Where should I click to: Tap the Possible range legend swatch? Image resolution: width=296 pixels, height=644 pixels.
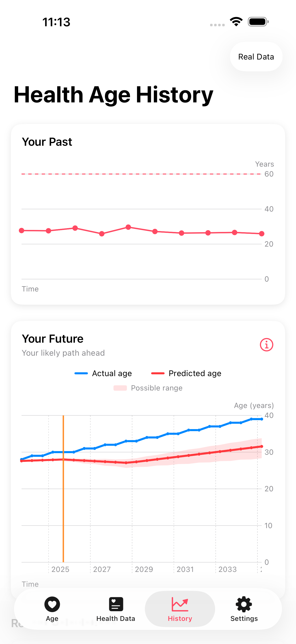[120, 388]
